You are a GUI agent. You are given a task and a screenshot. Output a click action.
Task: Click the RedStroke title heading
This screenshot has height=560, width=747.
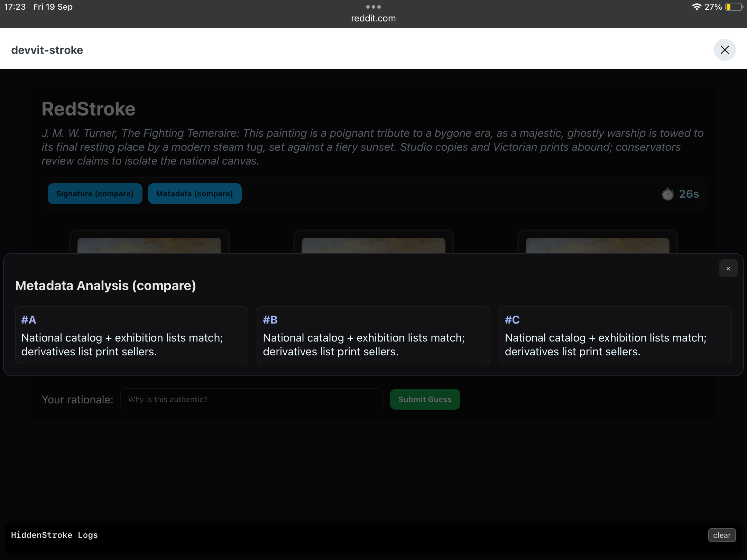click(89, 109)
